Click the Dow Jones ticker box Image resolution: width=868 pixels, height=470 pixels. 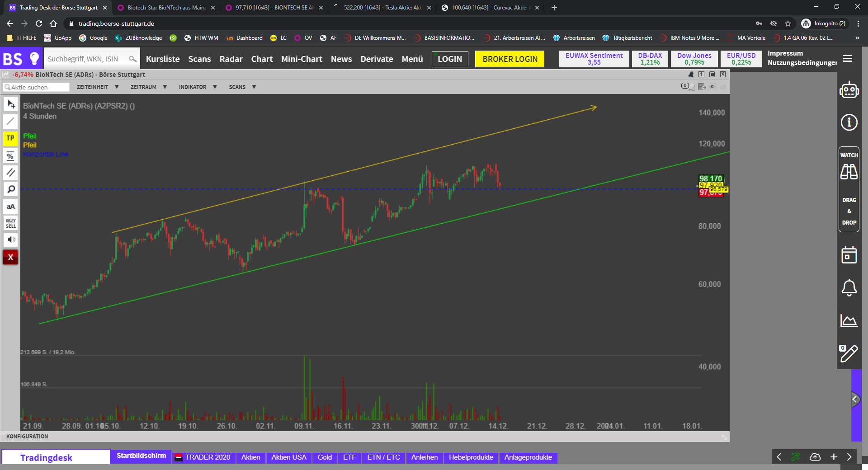pos(694,59)
